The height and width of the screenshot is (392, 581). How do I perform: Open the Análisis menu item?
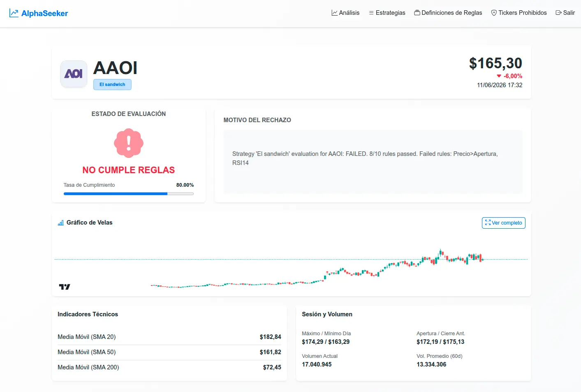coord(345,13)
